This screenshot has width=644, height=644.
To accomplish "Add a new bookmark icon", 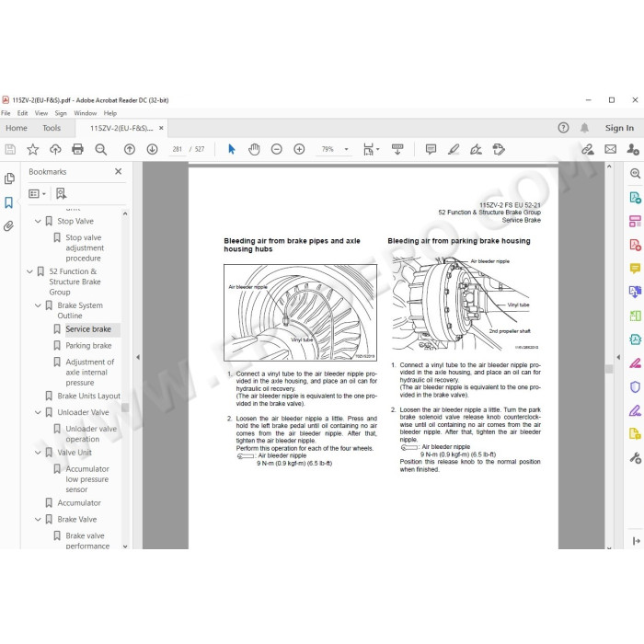I will pyautogui.click(x=62, y=193).
